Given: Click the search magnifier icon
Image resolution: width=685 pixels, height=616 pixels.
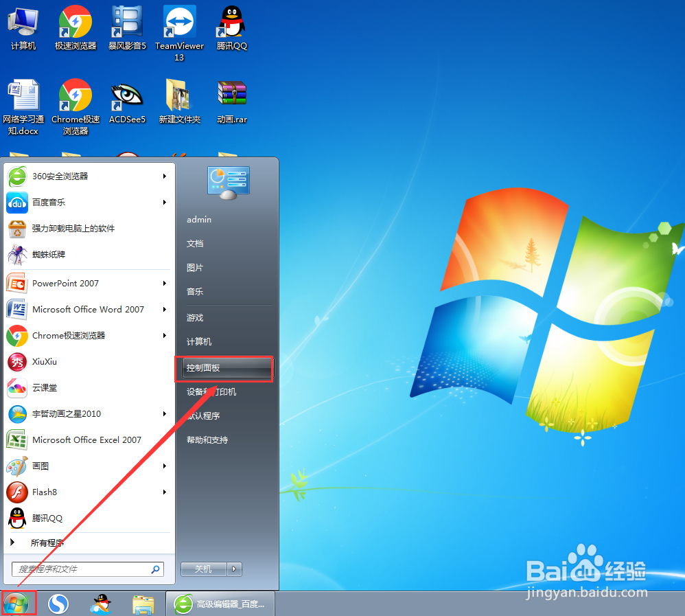Looking at the screenshot, I should tap(156, 569).
